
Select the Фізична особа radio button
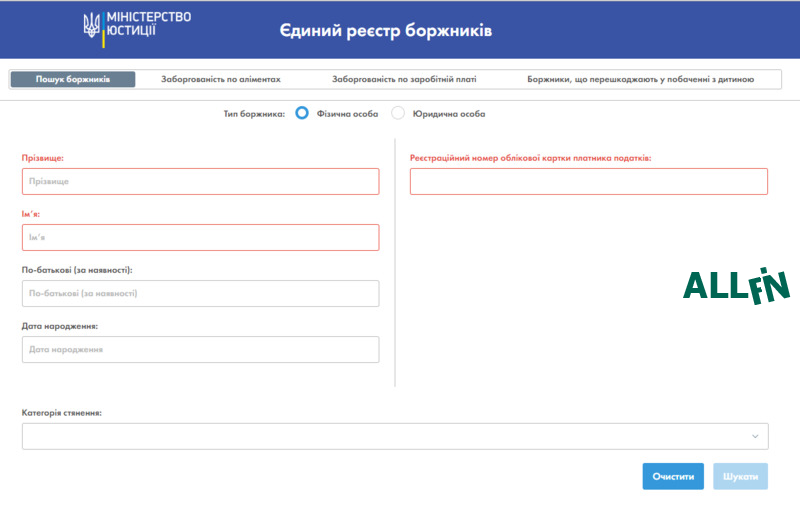click(x=302, y=113)
